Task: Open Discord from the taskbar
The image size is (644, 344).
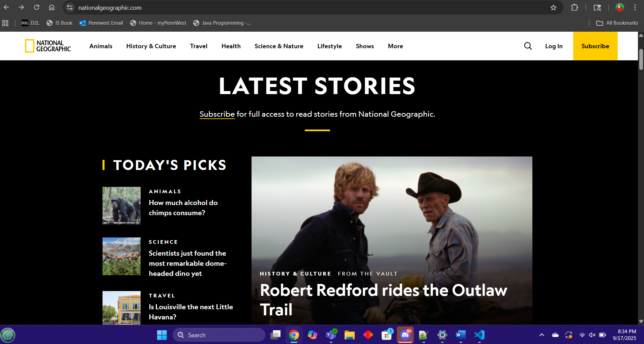Action: (405, 335)
